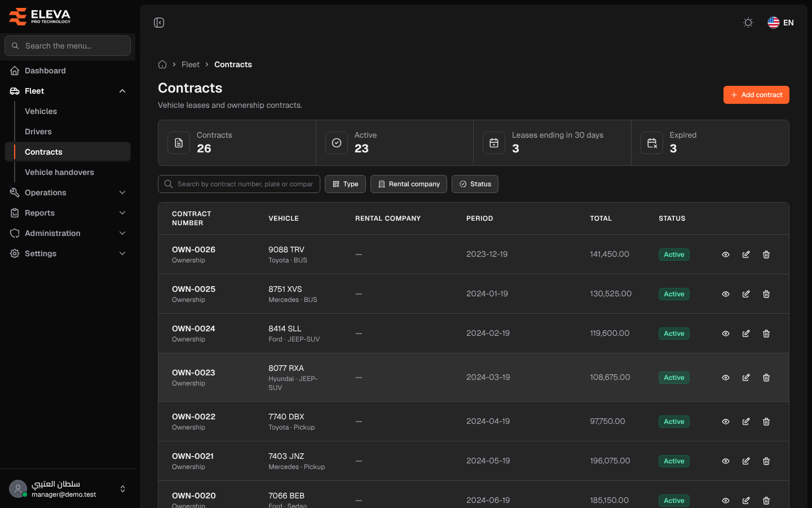This screenshot has height=508, width=812.
Task: Edit contract OWN-0026 pencil icon
Action: pos(746,255)
